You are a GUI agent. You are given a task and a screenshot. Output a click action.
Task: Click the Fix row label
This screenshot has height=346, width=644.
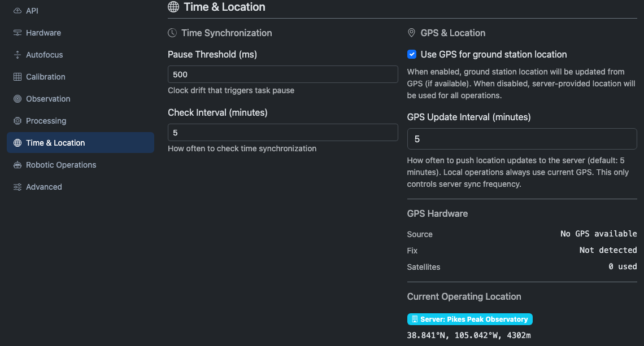point(412,251)
